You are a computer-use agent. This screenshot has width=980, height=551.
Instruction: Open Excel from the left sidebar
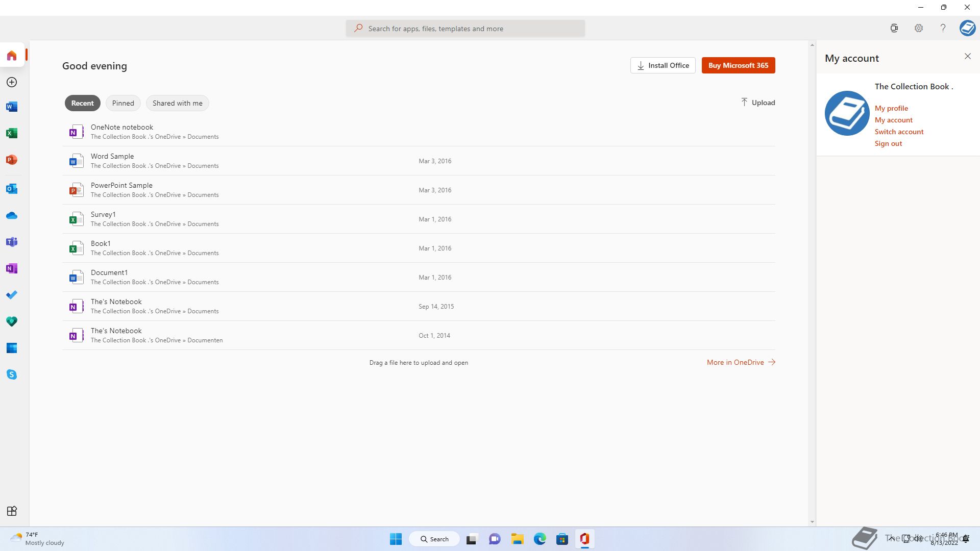(x=12, y=133)
